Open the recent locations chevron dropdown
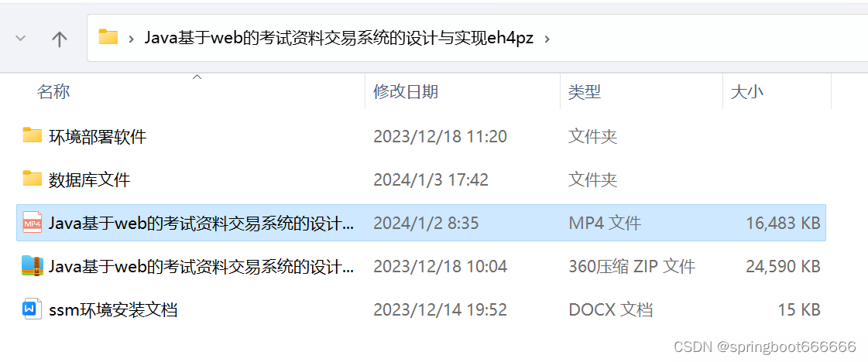The height and width of the screenshot is (362, 868). coord(20,38)
